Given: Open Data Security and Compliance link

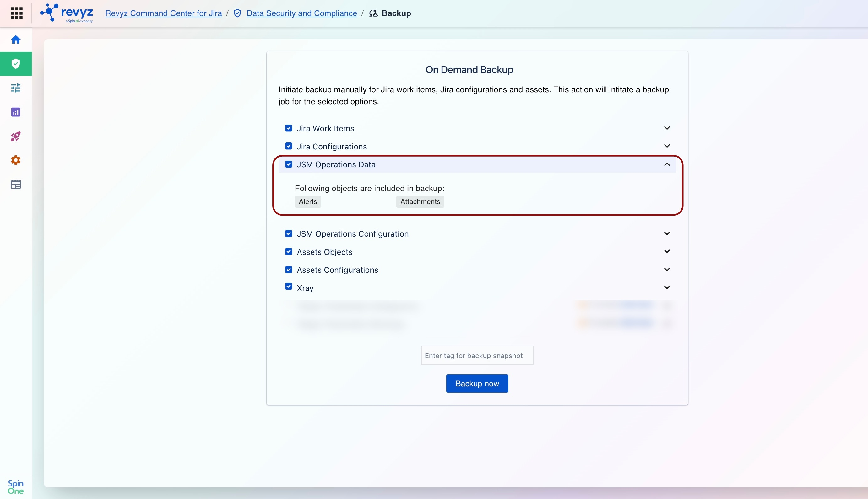Looking at the screenshot, I should [x=302, y=13].
